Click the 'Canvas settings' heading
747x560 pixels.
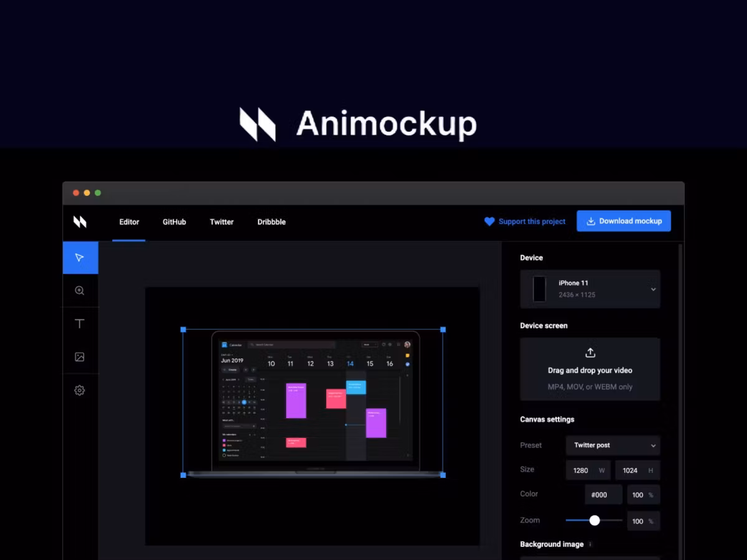pyautogui.click(x=547, y=419)
